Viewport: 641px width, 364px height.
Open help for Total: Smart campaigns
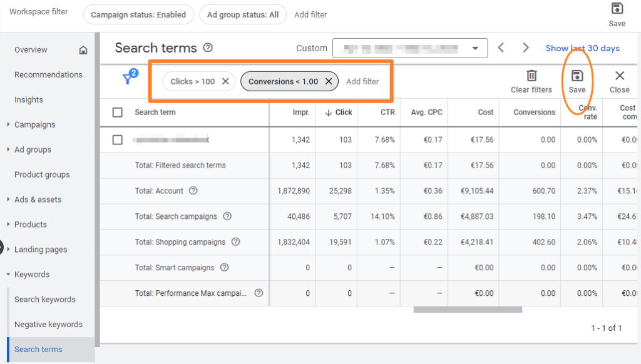(x=225, y=268)
